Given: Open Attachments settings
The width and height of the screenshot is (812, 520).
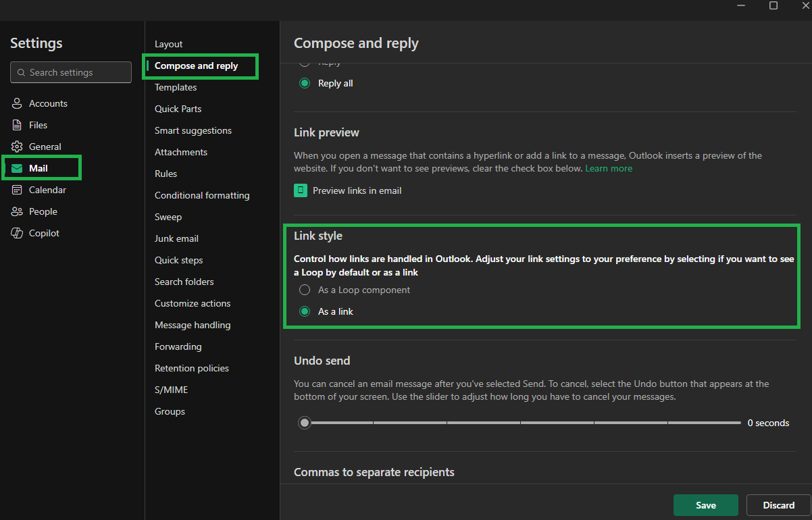Looking at the screenshot, I should [181, 152].
